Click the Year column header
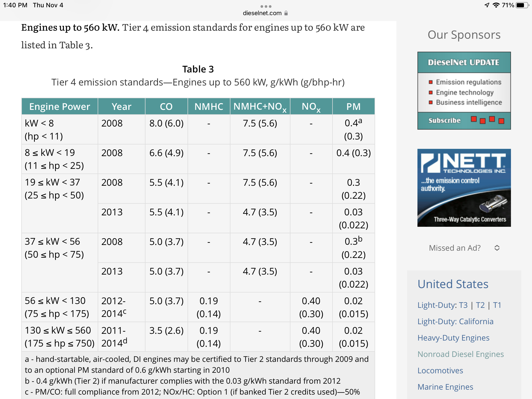The image size is (532, 399). click(x=121, y=107)
